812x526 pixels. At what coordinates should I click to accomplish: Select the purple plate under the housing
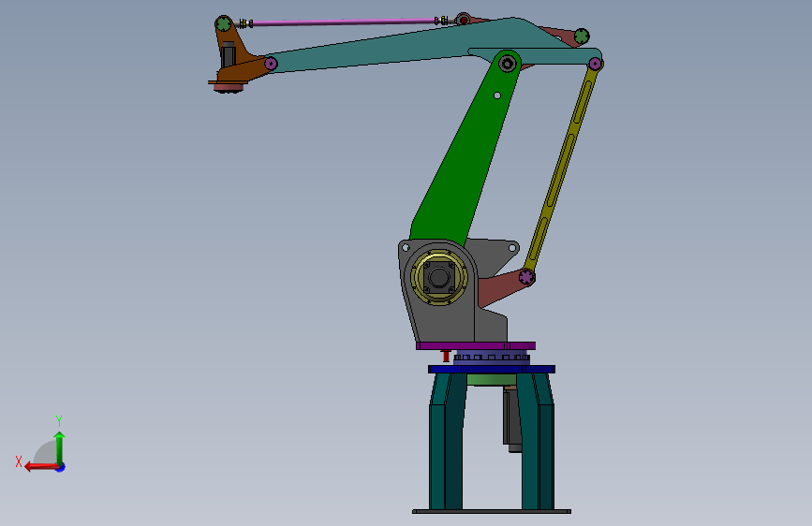click(x=476, y=346)
